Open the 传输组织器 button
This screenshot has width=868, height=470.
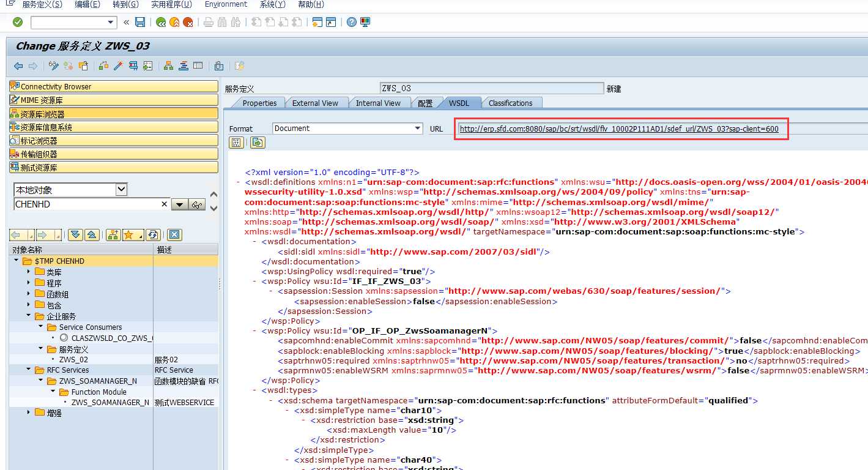click(x=114, y=154)
